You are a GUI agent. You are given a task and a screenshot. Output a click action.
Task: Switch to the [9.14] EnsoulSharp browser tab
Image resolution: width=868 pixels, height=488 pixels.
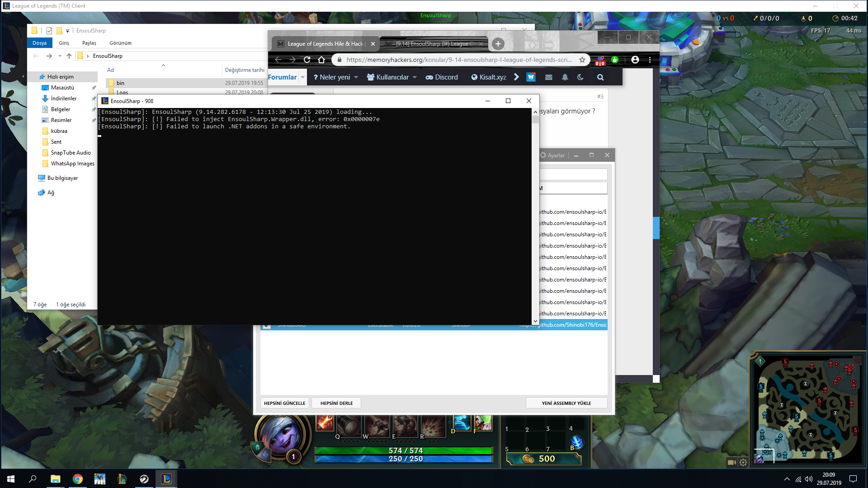point(434,44)
